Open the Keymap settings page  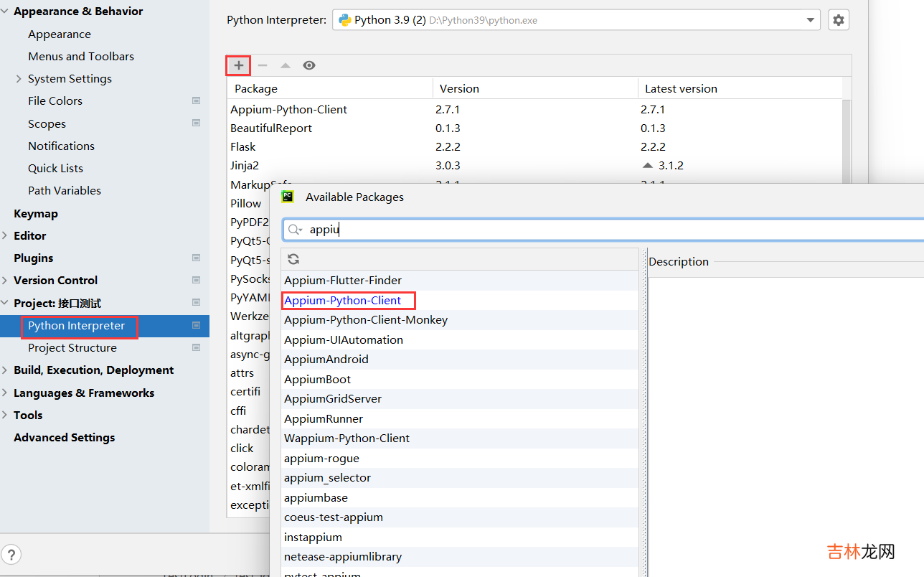[35, 213]
